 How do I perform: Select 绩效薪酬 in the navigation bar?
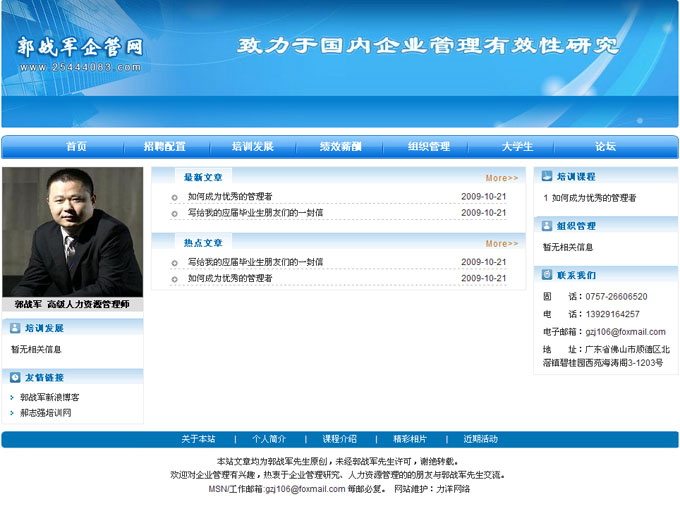click(340, 147)
